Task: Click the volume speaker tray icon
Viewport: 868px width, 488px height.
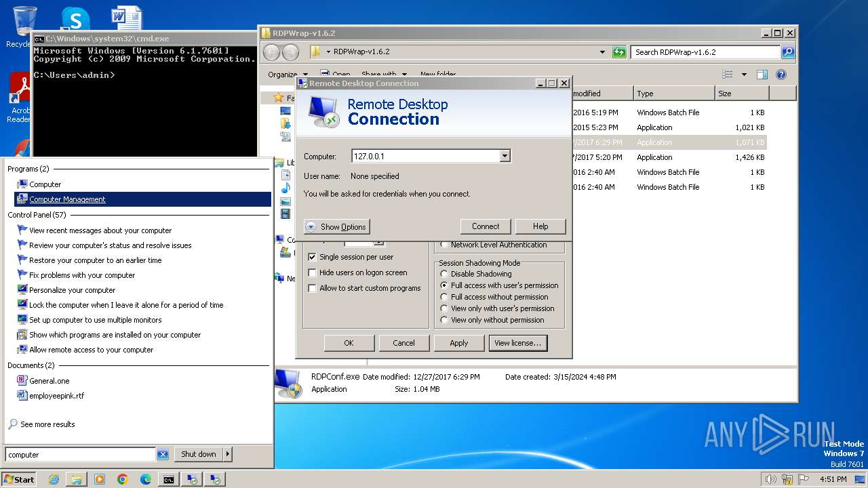Action: tap(770, 479)
